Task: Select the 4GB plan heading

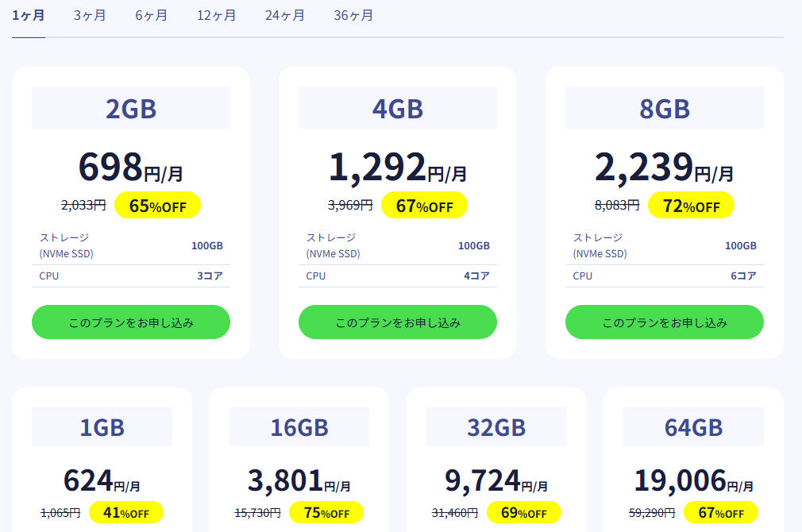Action: [398, 109]
